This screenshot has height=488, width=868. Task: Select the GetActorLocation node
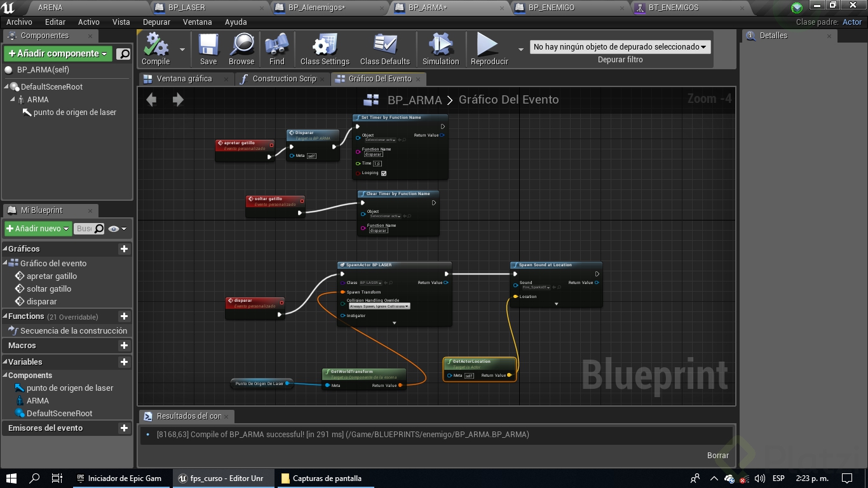[x=480, y=369]
